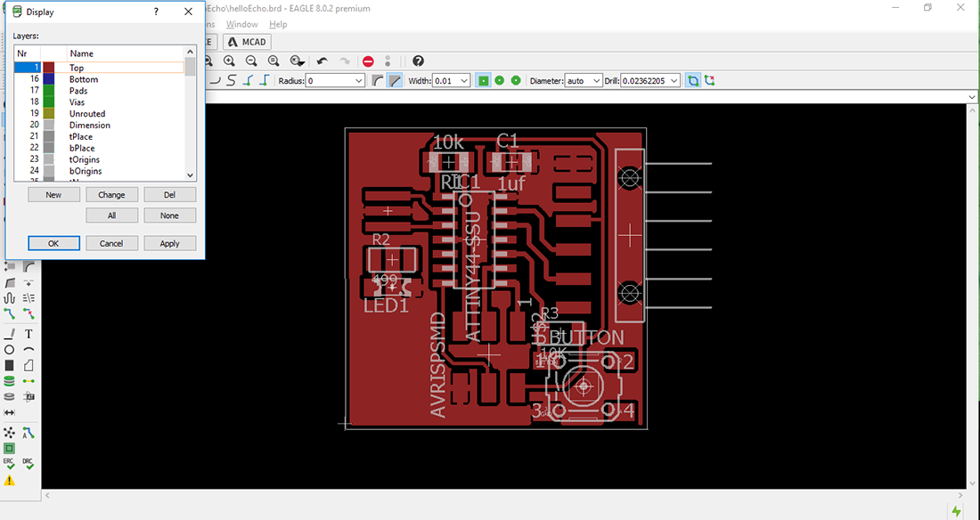Click the Zoom In magnifier icon
Screen dimensions: 980x520
(229, 61)
